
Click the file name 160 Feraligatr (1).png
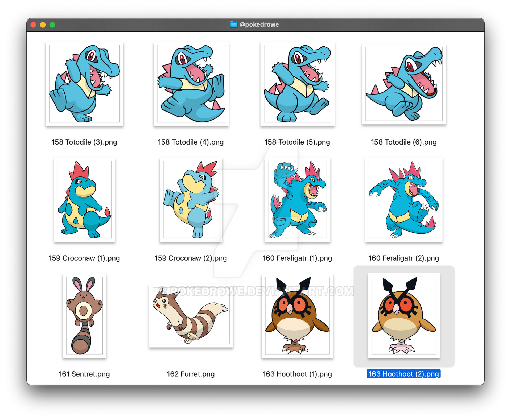point(297,258)
